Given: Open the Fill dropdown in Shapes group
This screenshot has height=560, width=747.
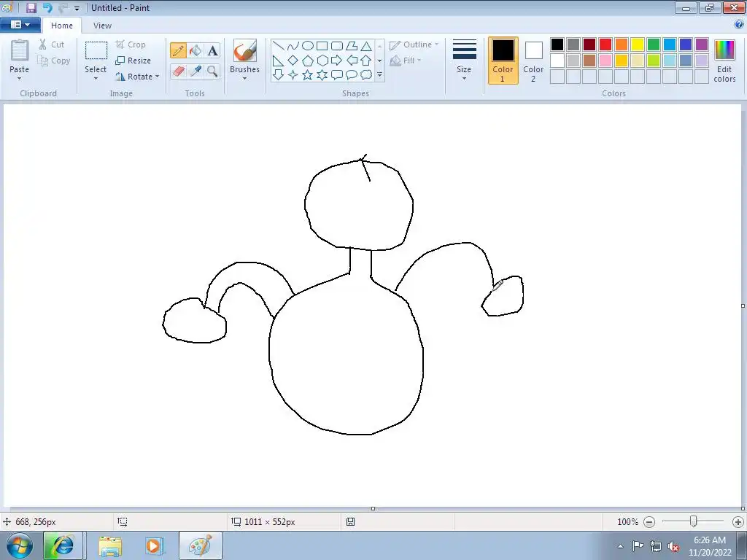Looking at the screenshot, I should pos(406,61).
